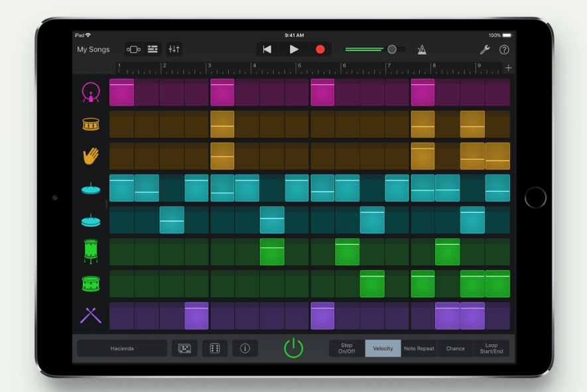
Task: Select the upper teal hi-hat cymbal icon
Action: coord(91,188)
